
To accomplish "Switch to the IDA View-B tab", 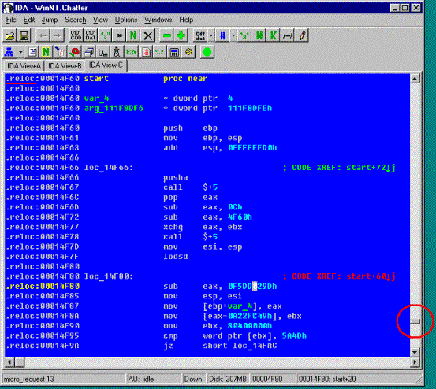I will coord(65,66).
